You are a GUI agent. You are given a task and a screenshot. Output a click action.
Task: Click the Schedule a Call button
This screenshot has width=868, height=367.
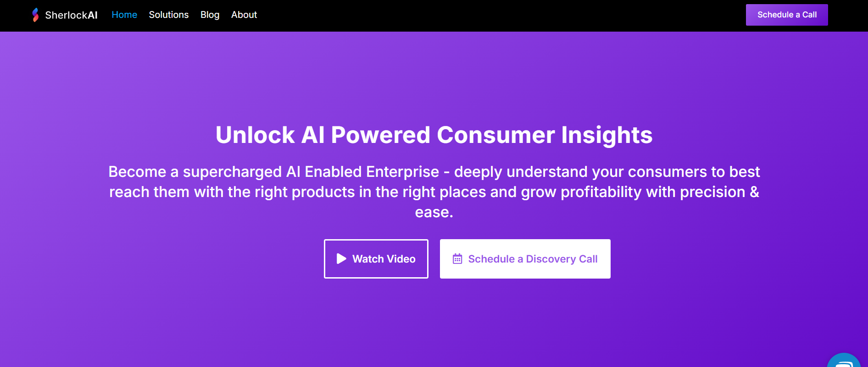787,15
